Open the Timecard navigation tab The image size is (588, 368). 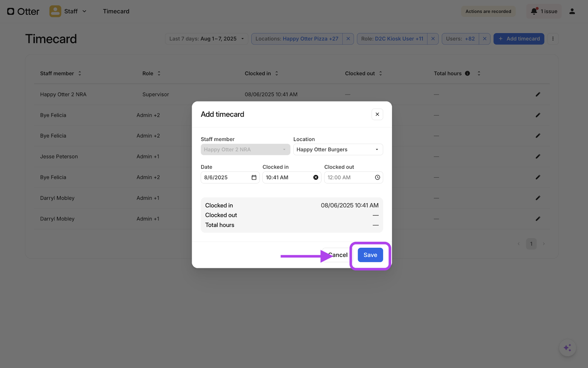tap(116, 11)
